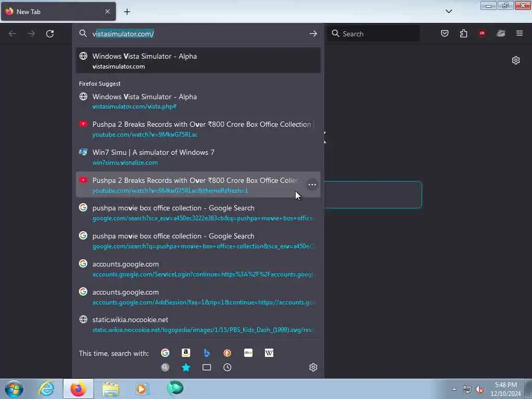Click the address bar URL field
The height and width of the screenshot is (399, 532).
pyautogui.click(x=198, y=34)
